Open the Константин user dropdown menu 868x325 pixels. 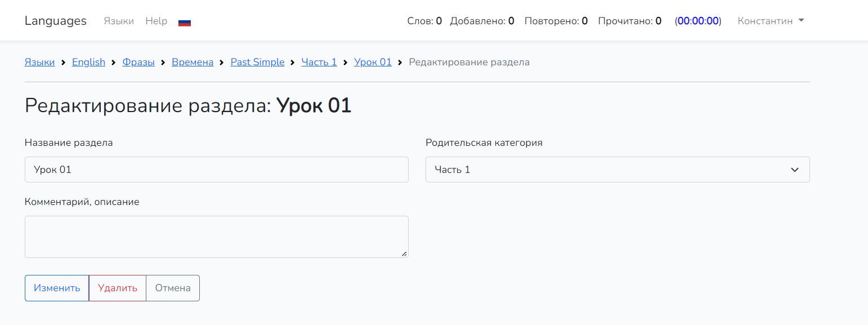click(x=770, y=21)
